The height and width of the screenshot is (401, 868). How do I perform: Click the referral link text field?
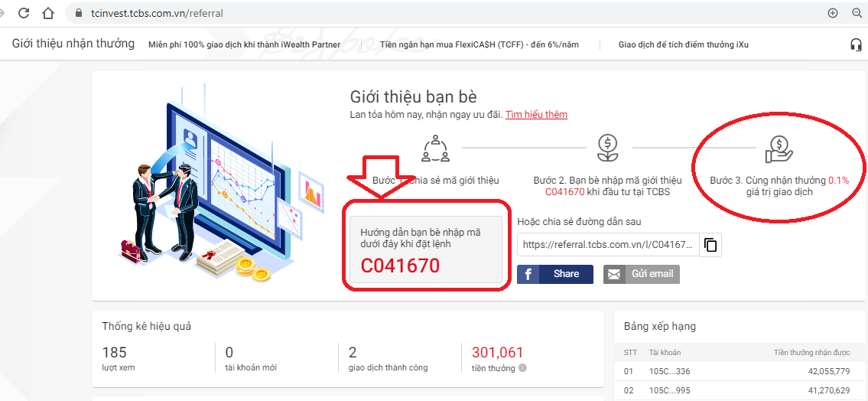click(x=608, y=245)
